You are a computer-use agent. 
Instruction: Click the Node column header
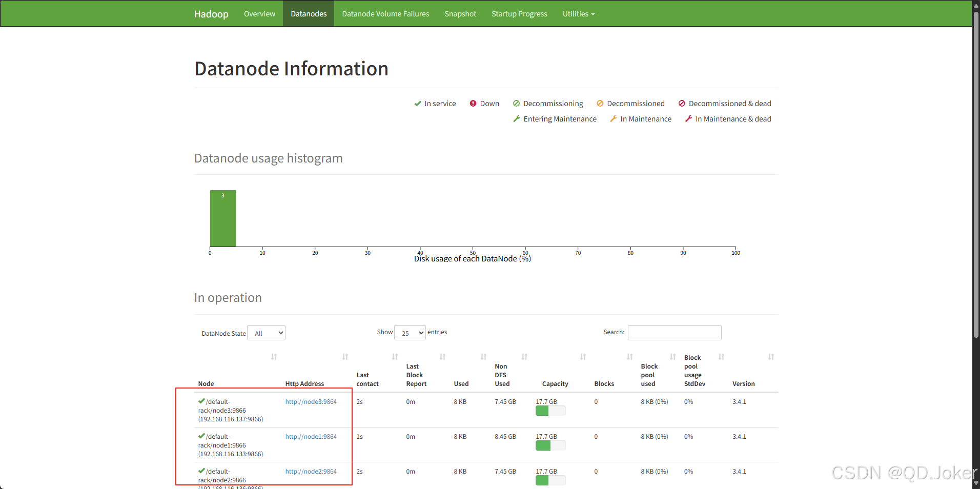(x=206, y=384)
